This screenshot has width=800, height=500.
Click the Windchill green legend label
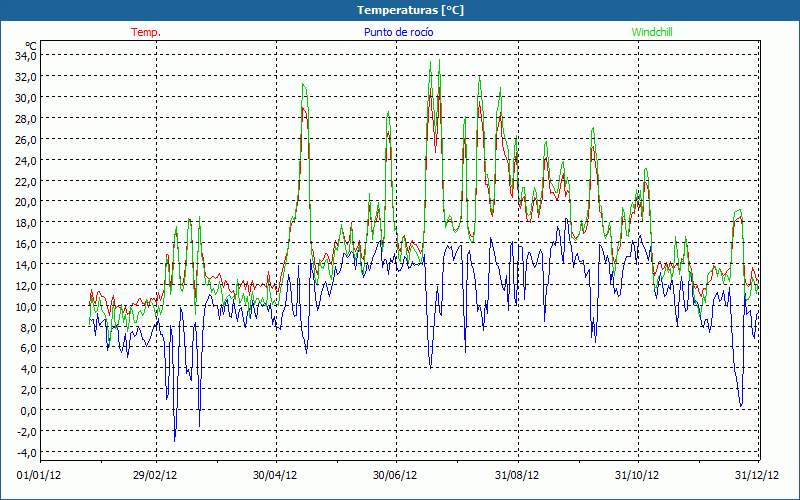coord(652,32)
